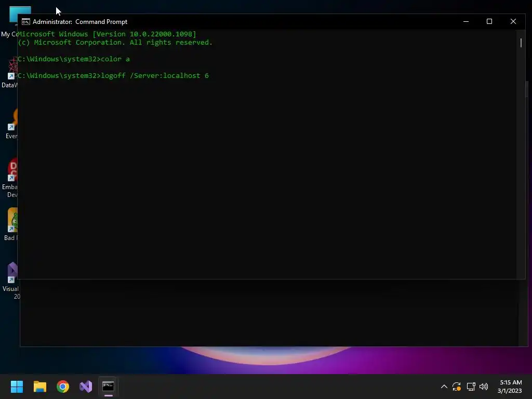The height and width of the screenshot is (399, 532).
Task: Select the Command Prompt taskbar icon
Action: 108,386
